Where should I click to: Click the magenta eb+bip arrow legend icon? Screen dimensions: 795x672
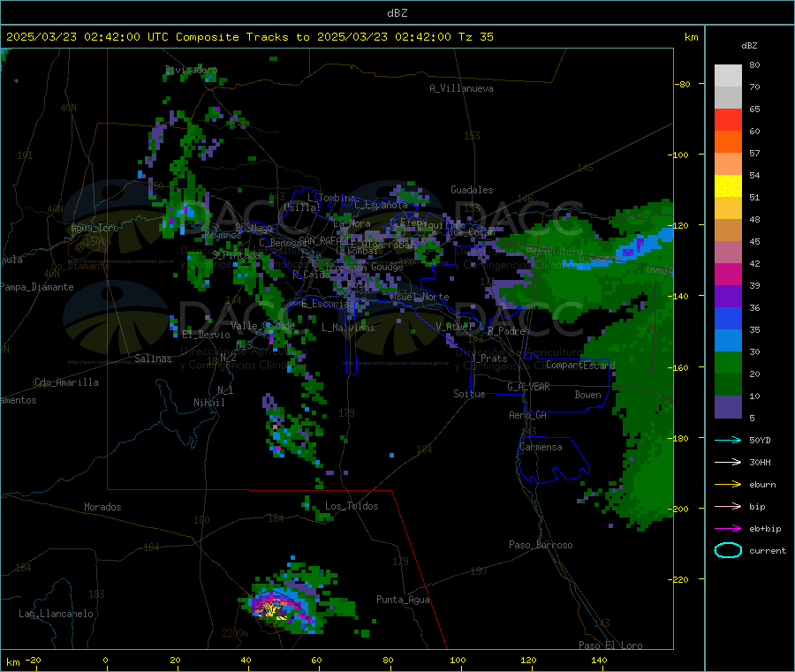point(728,529)
